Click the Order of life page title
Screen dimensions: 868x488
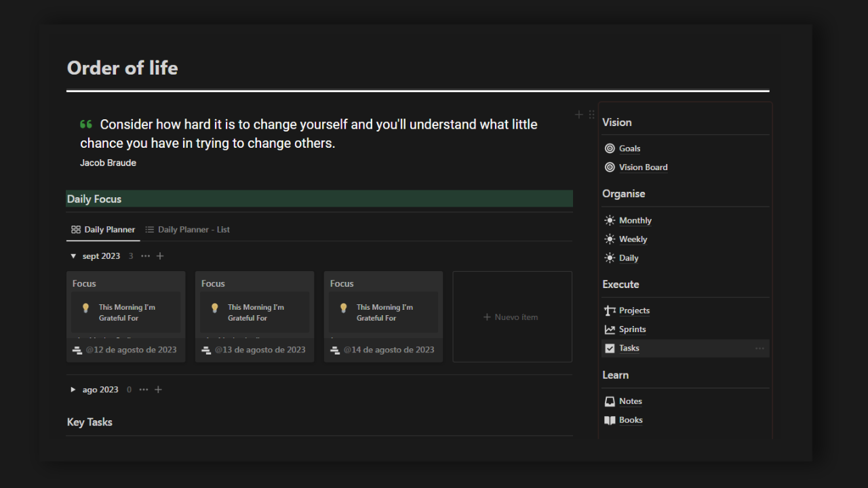[x=122, y=68]
